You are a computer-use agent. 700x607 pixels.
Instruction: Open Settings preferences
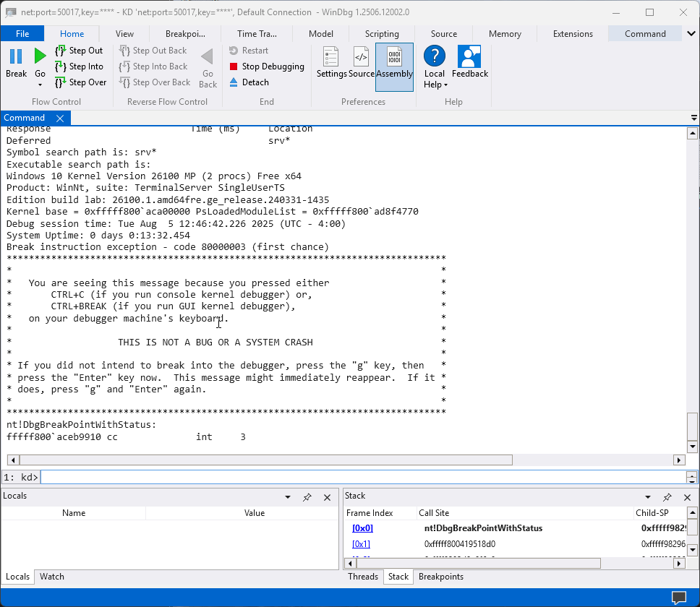coord(331,63)
